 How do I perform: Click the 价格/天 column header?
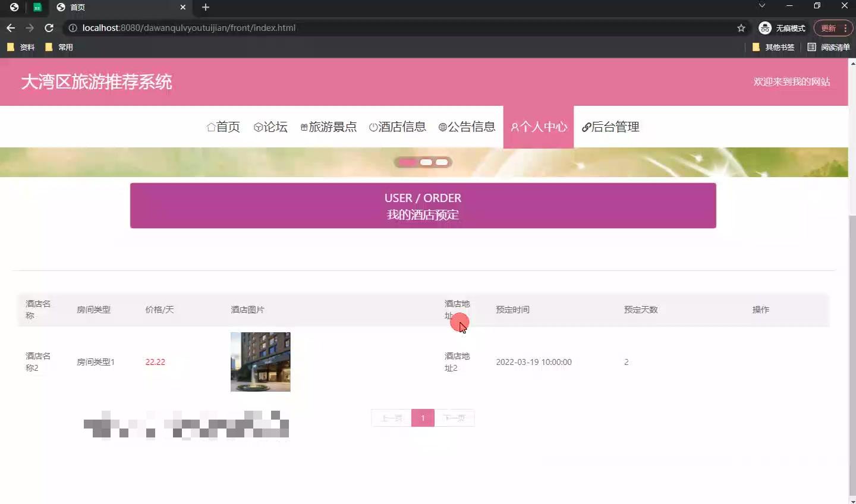point(159,310)
